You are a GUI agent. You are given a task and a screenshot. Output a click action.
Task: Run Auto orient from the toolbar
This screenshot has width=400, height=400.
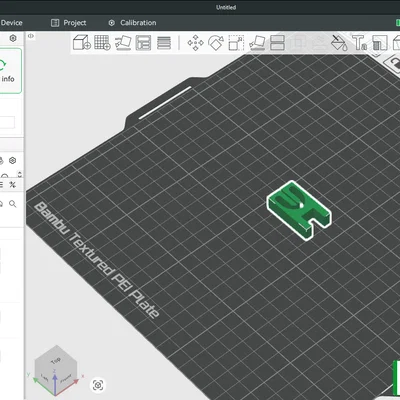tap(123, 43)
